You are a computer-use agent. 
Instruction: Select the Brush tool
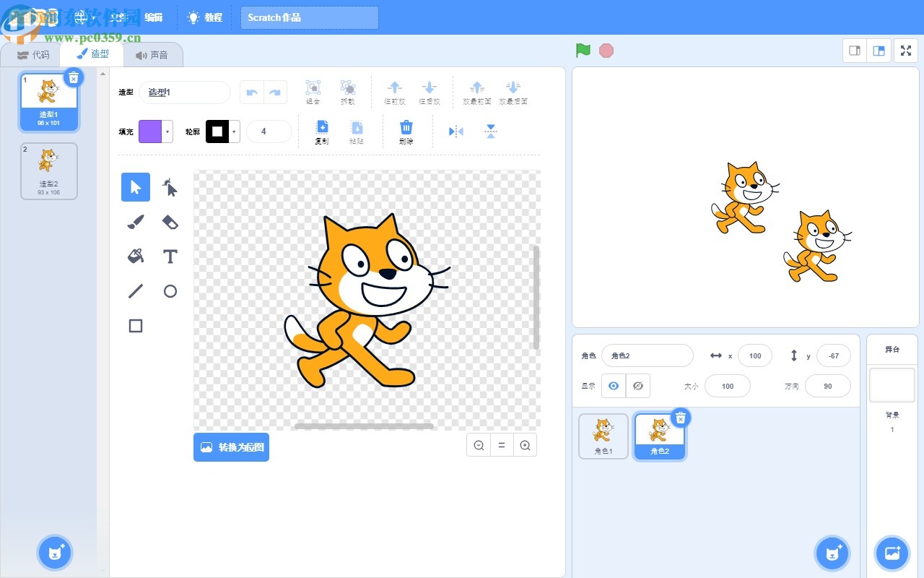coord(135,222)
